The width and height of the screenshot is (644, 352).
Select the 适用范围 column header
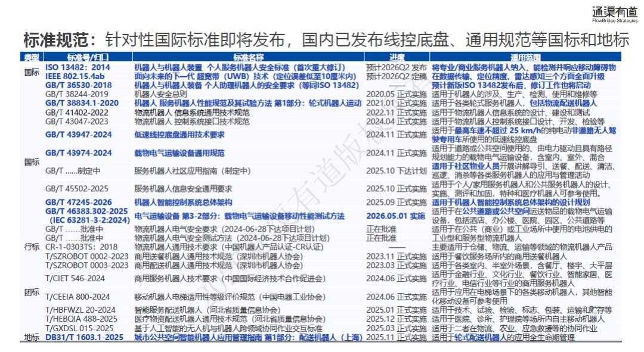tap(525, 57)
